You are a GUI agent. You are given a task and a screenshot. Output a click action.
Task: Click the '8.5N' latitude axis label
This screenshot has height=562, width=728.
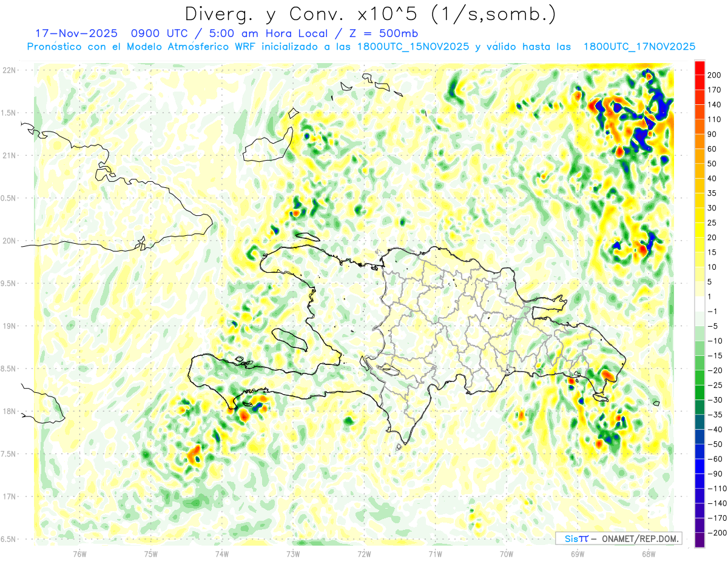coord(9,369)
